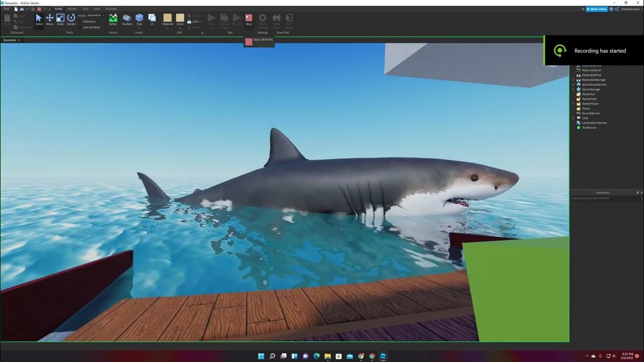The image size is (644, 362).
Task: Switch to the TEST ribbon tab
Action: coord(86,9)
